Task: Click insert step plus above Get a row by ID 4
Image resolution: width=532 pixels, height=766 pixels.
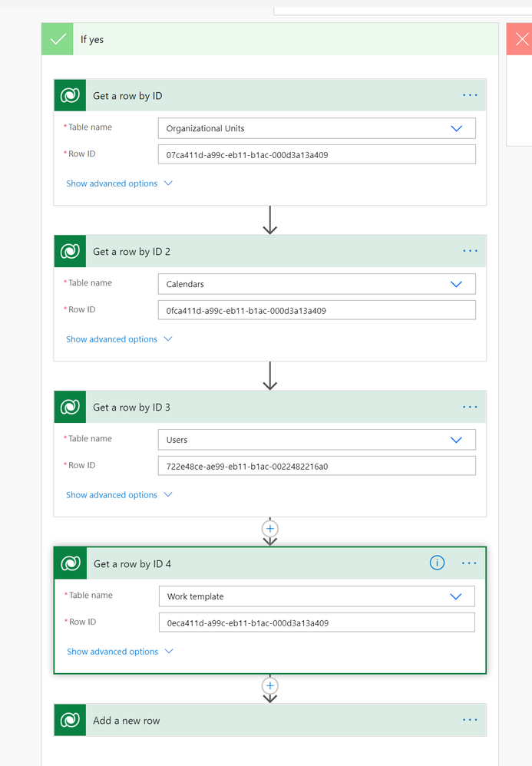Action: click(269, 529)
